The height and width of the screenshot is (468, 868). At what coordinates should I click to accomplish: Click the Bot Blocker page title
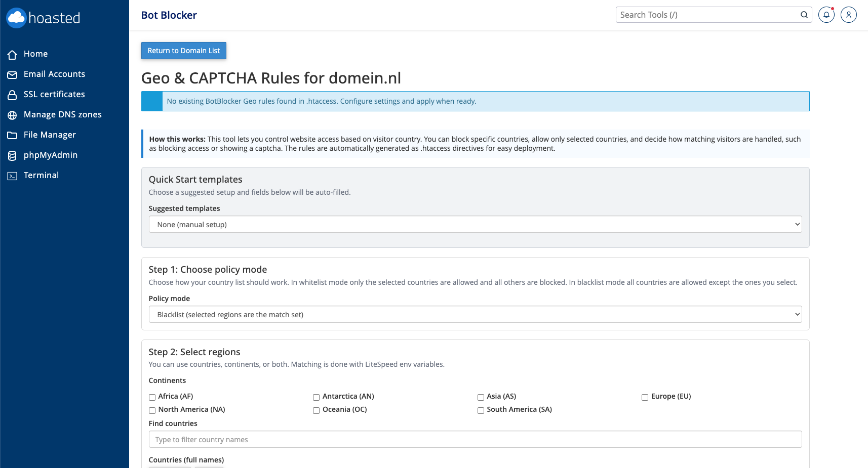click(x=169, y=15)
